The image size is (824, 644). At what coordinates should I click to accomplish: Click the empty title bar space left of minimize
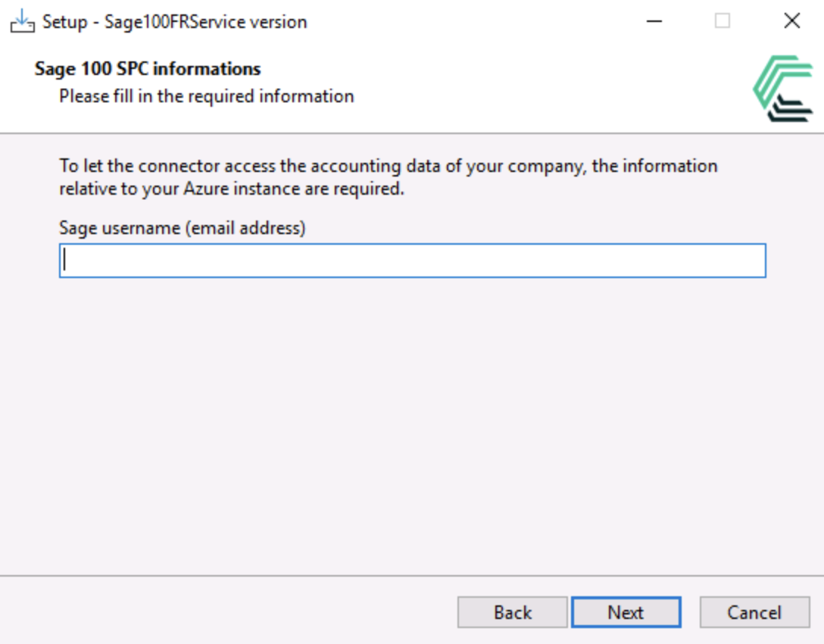[x=470, y=21]
